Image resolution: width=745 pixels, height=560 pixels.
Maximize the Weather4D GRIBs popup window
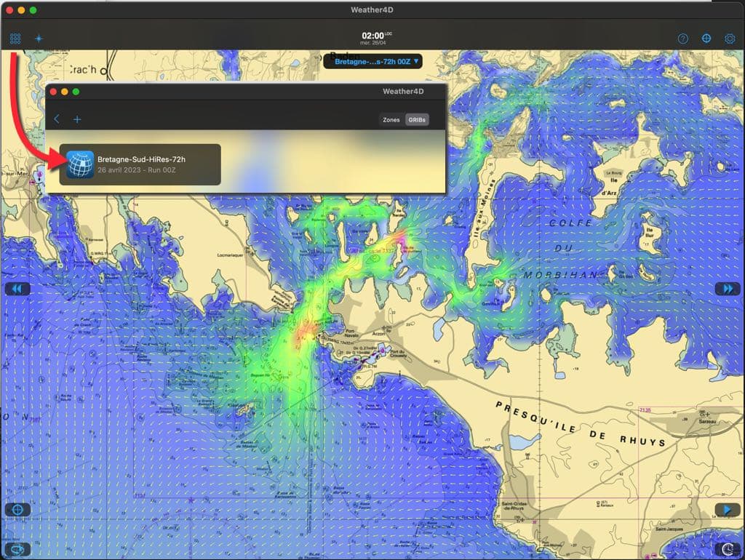pyautogui.click(x=76, y=92)
